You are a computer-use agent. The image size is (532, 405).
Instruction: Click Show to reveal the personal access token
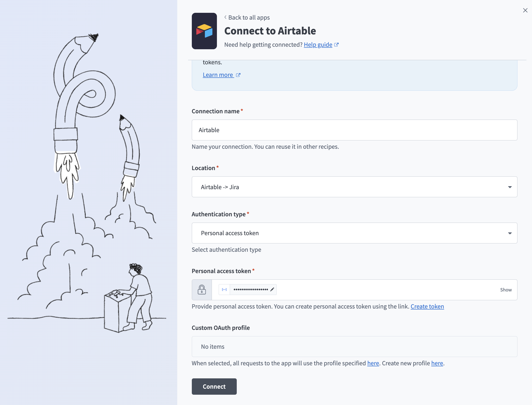click(x=506, y=289)
